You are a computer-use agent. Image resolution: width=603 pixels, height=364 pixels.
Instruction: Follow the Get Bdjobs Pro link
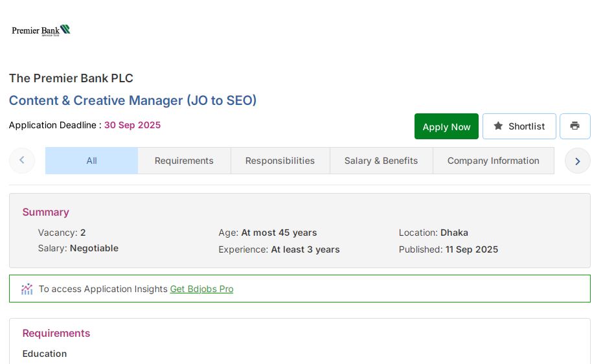tap(201, 289)
